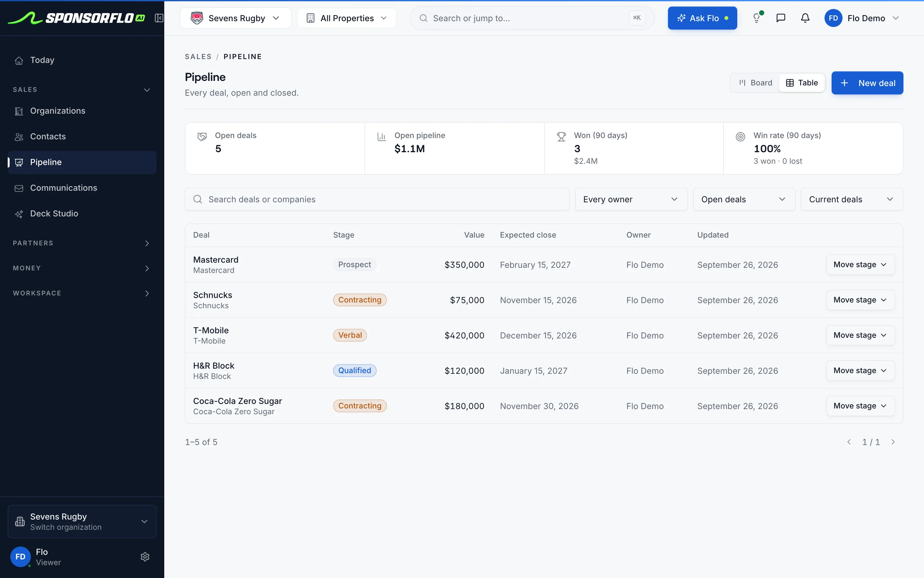Click the Qualified stage badge
The width and height of the screenshot is (924, 578).
[x=354, y=371]
